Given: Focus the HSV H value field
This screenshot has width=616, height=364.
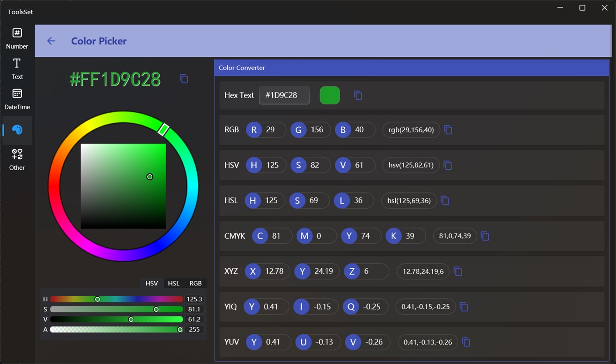Looking at the screenshot, I should pos(266,165).
